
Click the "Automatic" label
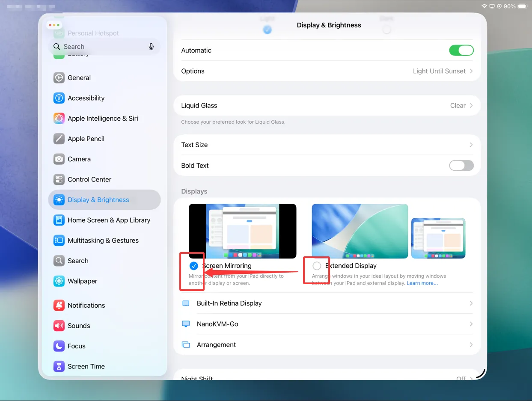[196, 50]
